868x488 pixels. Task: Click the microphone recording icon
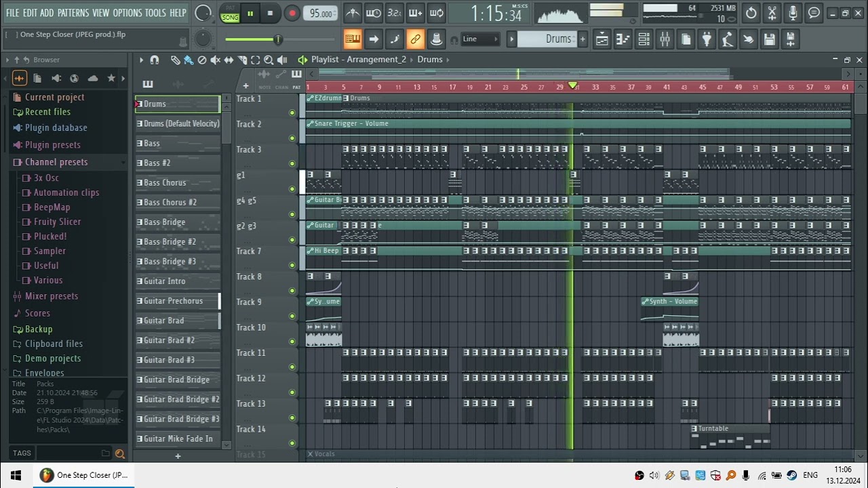click(x=793, y=13)
